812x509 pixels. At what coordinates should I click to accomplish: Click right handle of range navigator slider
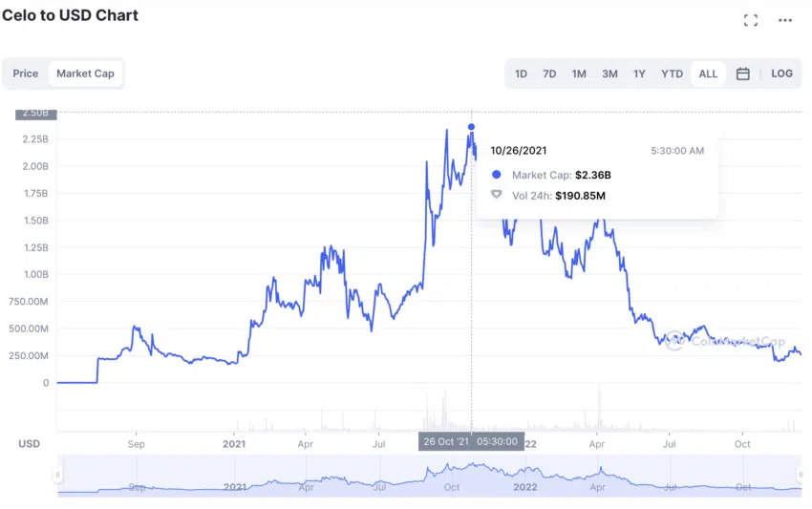point(801,475)
